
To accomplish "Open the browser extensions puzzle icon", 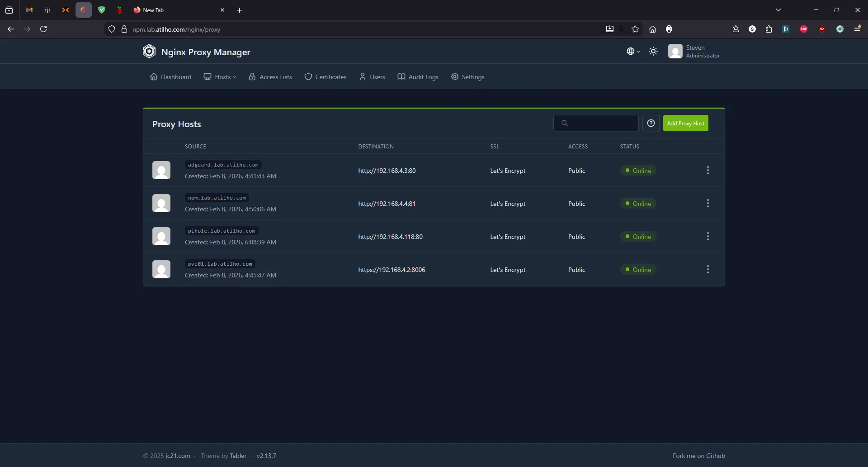I will [x=769, y=29].
